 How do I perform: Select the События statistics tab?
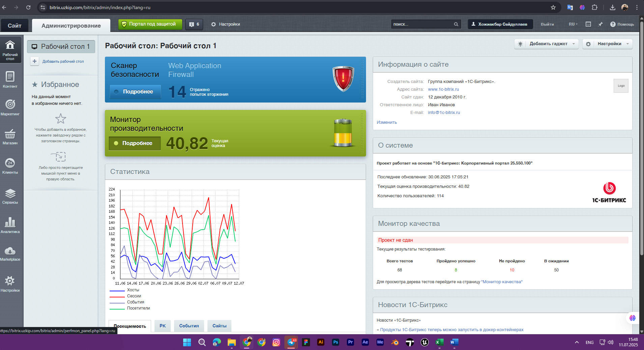[189, 326]
